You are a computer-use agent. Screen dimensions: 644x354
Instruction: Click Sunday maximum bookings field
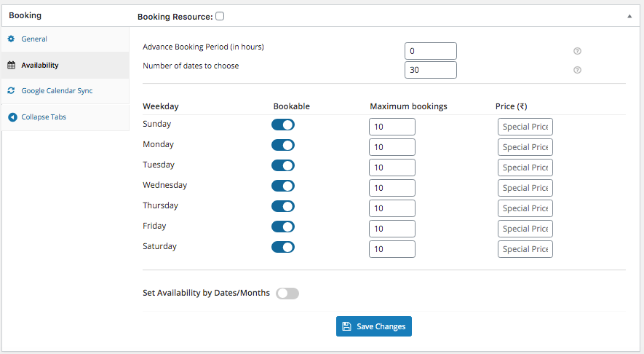point(391,127)
